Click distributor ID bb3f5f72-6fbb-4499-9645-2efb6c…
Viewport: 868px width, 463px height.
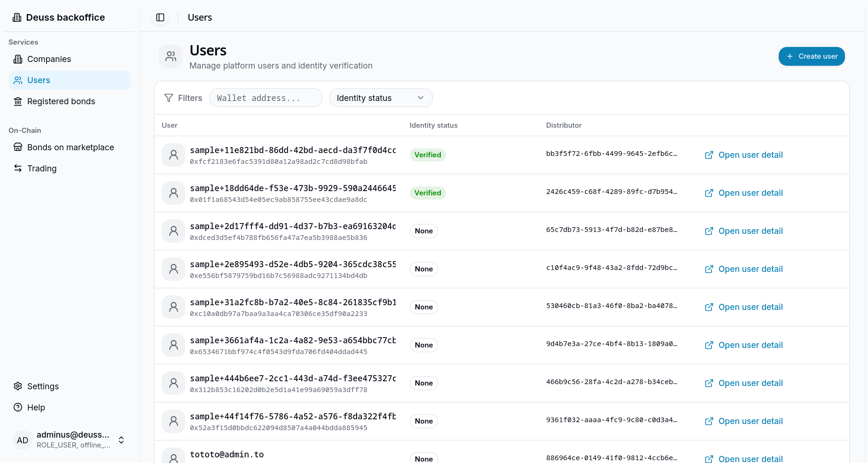[x=611, y=154]
